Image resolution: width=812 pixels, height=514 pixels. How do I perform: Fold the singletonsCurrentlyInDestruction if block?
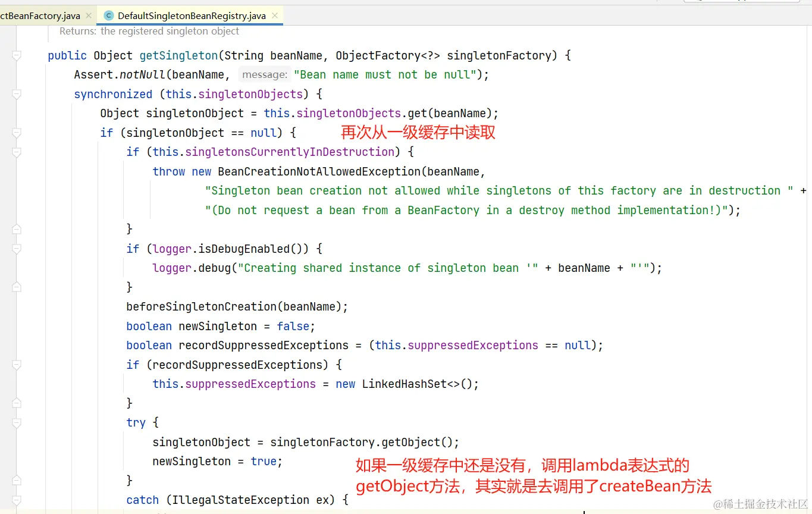coord(17,151)
